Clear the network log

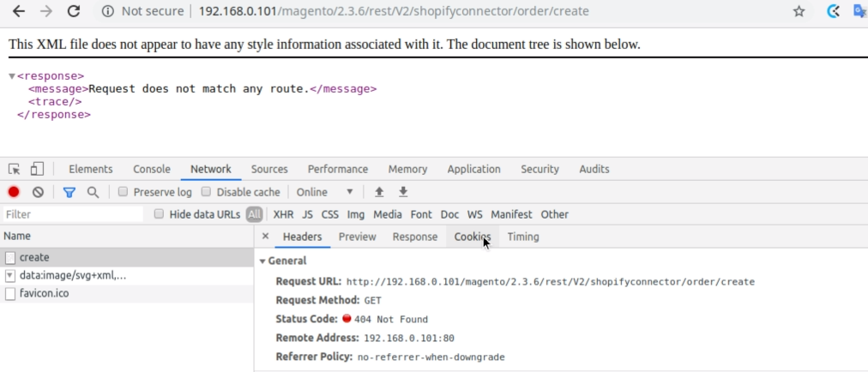click(x=38, y=192)
